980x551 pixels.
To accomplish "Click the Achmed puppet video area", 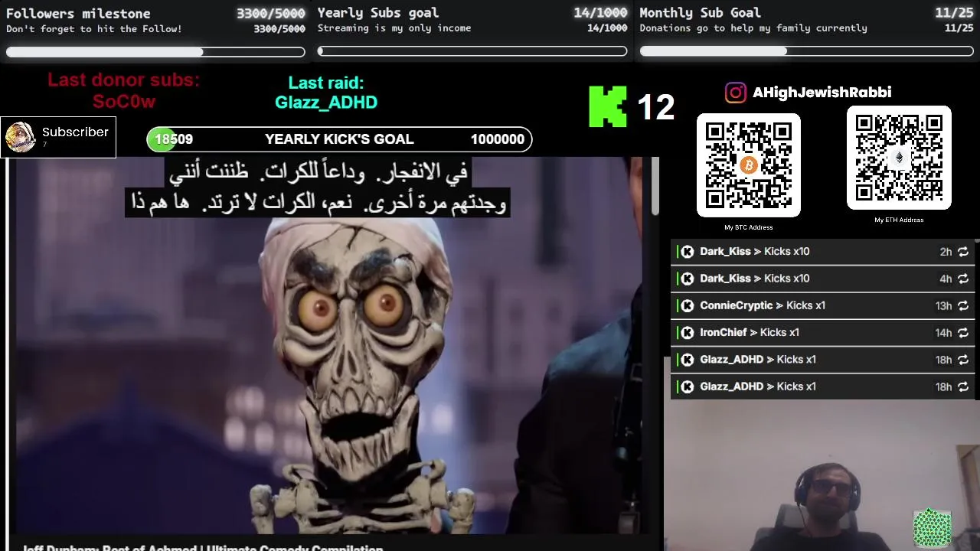I will pyautogui.click(x=329, y=344).
